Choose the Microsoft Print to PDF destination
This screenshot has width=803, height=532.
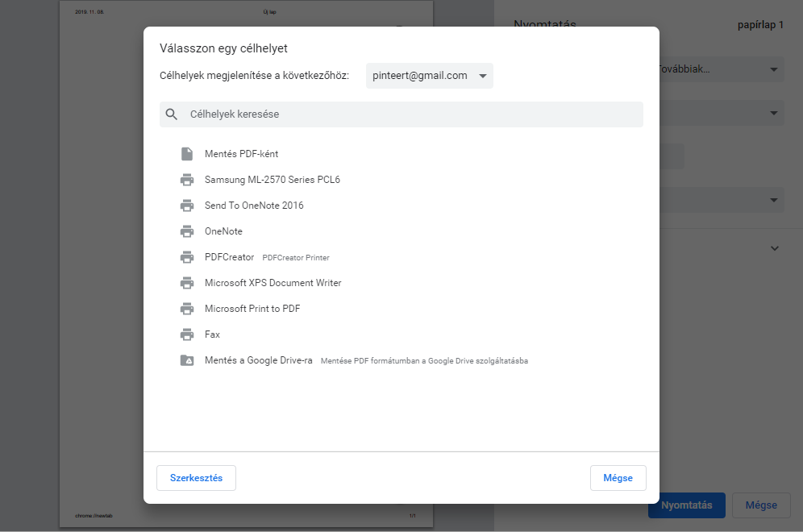(x=252, y=309)
